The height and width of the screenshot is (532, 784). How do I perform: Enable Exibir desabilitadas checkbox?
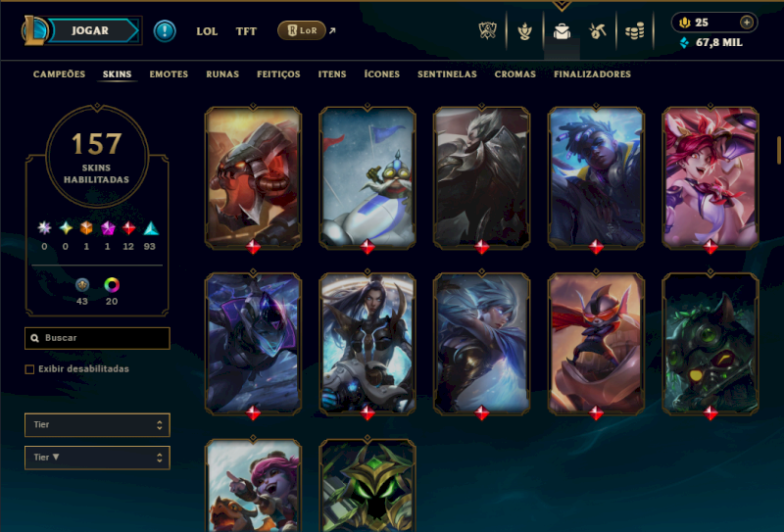tap(29, 369)
